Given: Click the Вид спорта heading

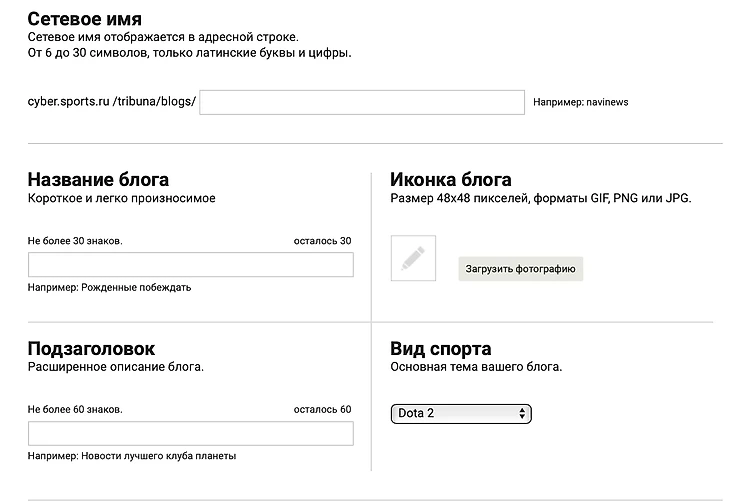Looking at the screenshot, I should pos(440,349).
